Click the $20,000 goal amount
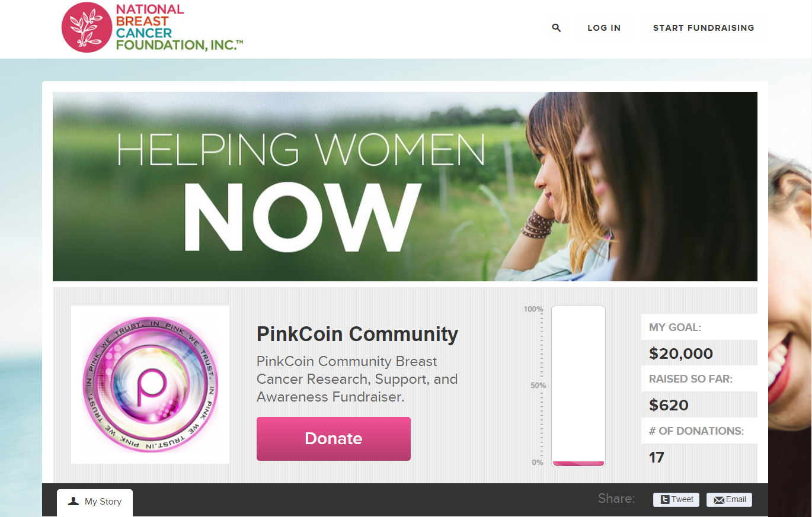The width and height of the screenshot is (812, 517). [x=681, y=354]
